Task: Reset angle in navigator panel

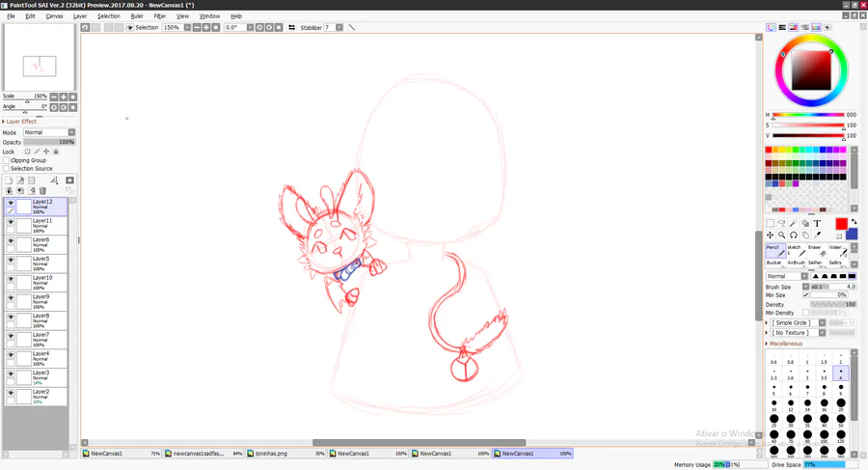Action: 73,107
